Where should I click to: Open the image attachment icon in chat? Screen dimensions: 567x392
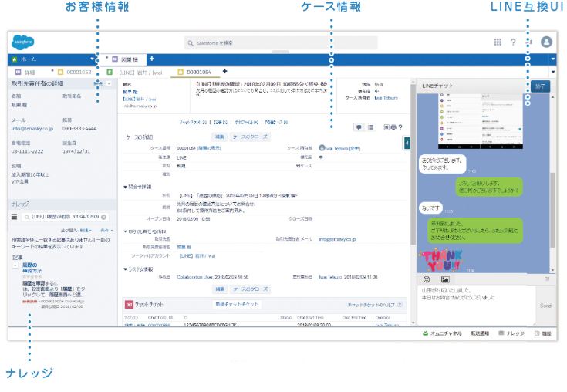click(445, 279)
